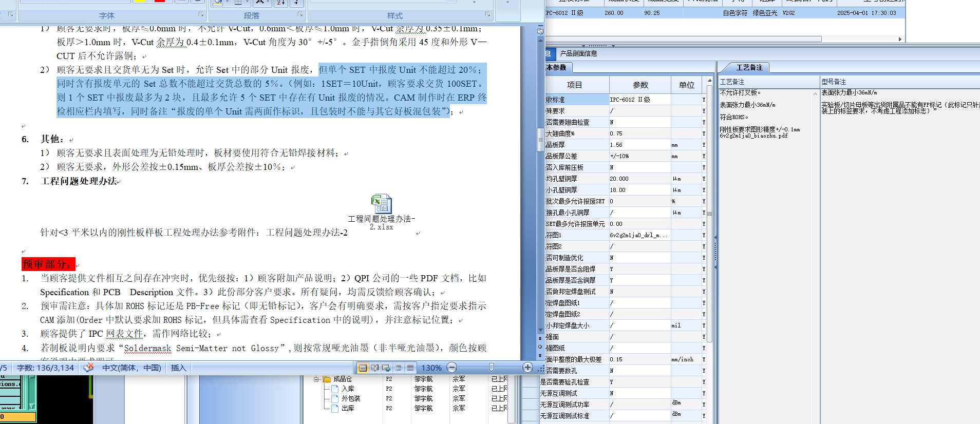Click the language indicator 中文(简体, 中国)
Screen dimensions: 980x424
coord(131,368)
